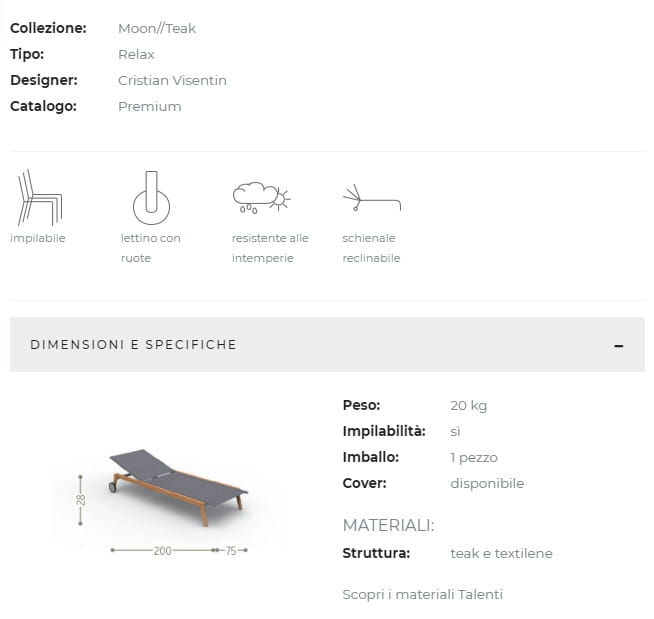Click the 'schienale reclinabile' label
Screen dimensions: 654x619
(x=371, y=248)
